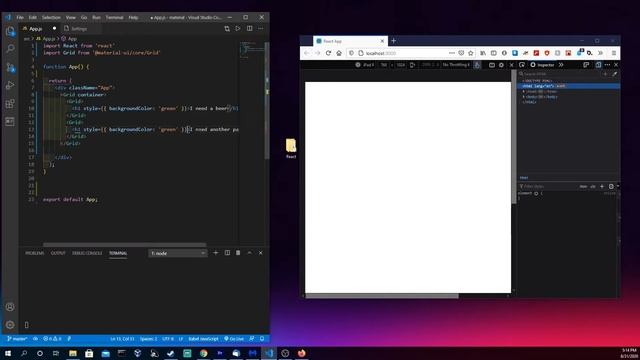Click the errors and warnings count in the status bar
Viewport: 640px width, 360px height.
pos(52,339)
